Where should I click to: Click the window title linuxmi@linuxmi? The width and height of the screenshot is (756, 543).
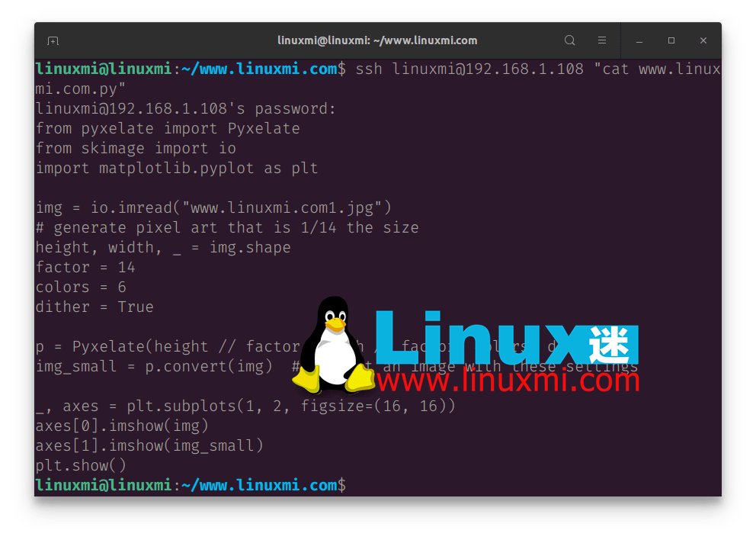click(x=377, y=40)
